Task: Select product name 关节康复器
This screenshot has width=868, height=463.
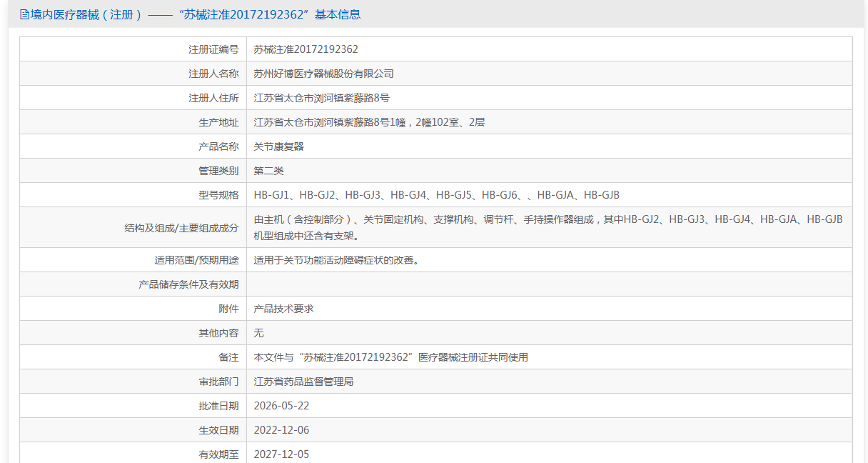Action: pyautogui.click(x=279, y=146)
